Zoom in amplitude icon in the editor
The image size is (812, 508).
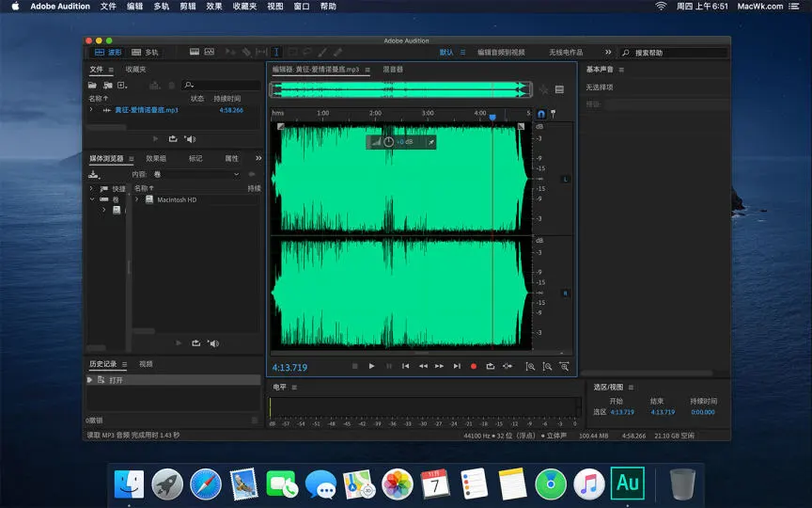[530, 367]
